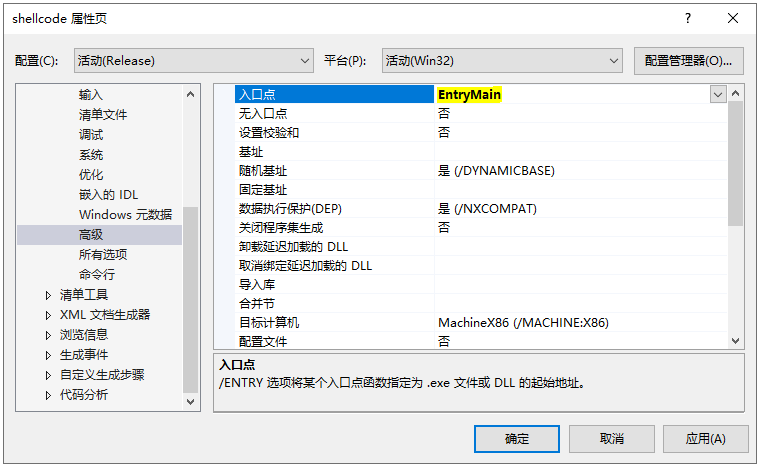
Task: Select Windows 元数据 tree item
Action: pyautogui.click(x=126, y=215)
